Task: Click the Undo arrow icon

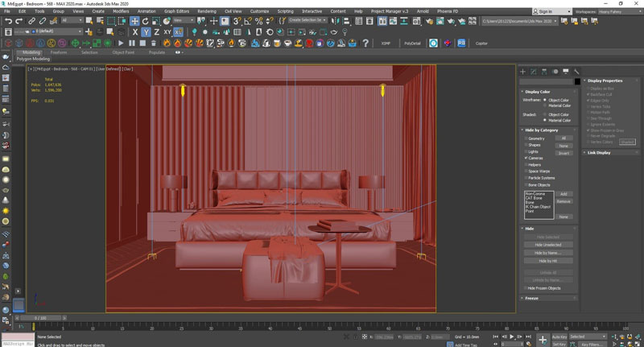Action: click(7, 21)
